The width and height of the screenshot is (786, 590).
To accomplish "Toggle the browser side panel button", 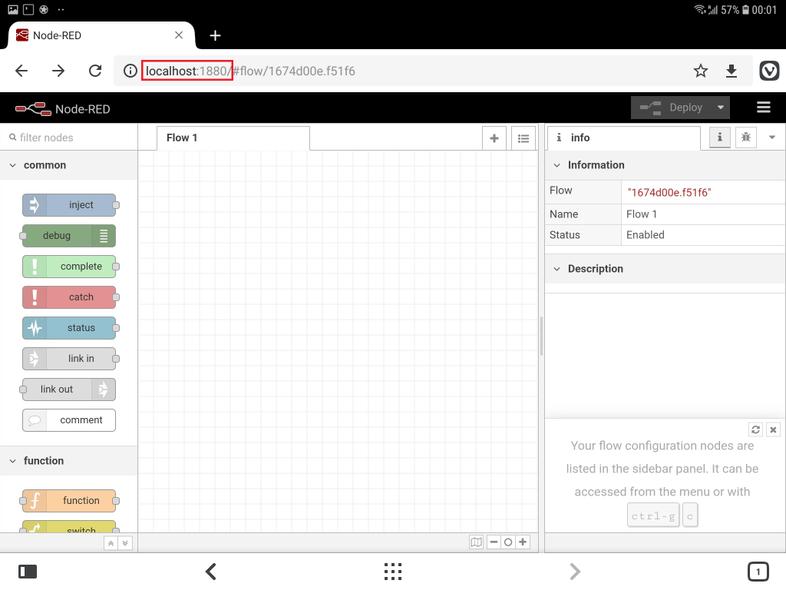I will point(28,572).
